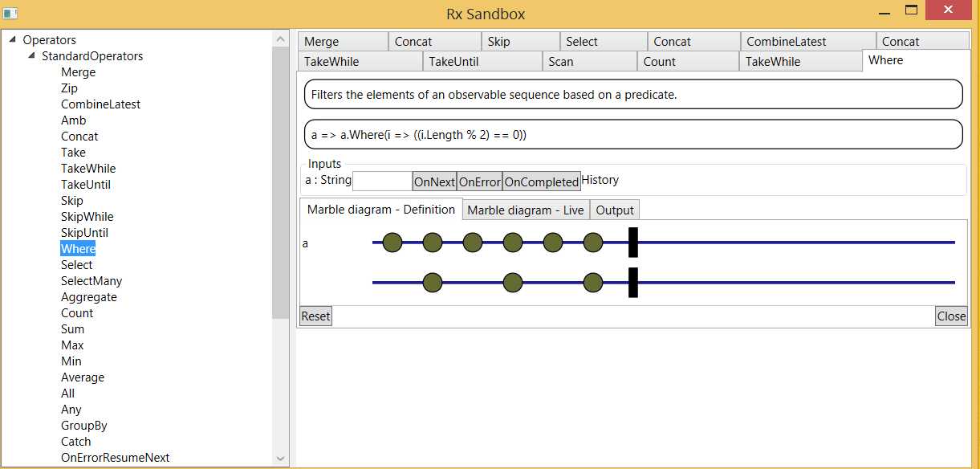Click the OnNext button

click(x=434, y=182)
